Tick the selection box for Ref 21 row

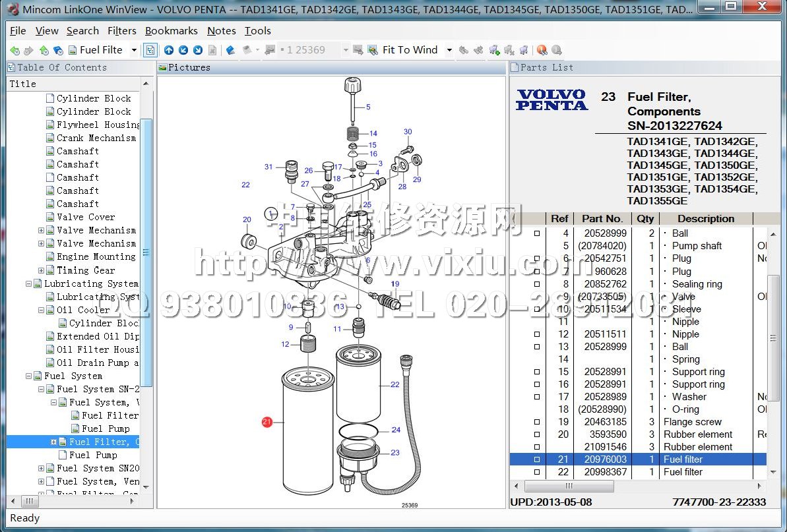pyautogui.click(x=536, y=459)
